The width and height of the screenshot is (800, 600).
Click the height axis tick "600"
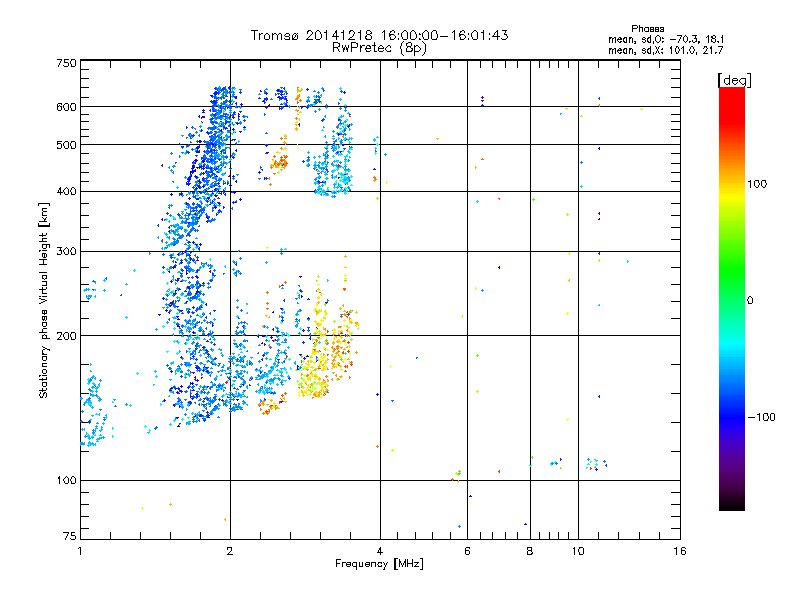(x=66, y=107)
